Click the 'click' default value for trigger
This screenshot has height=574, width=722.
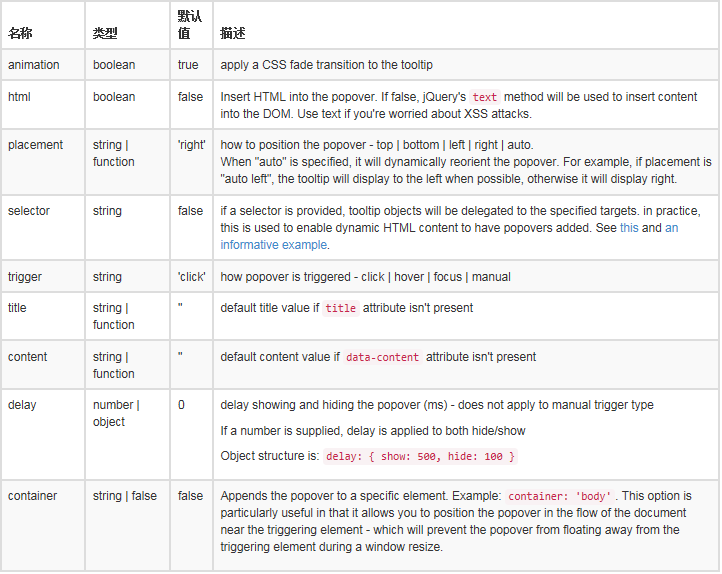pos(191,277)
